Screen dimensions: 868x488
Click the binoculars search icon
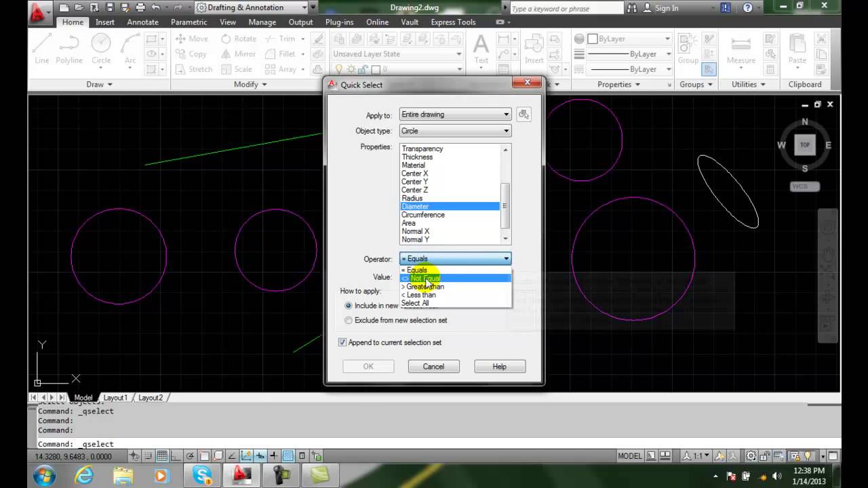tap(632, 8)
